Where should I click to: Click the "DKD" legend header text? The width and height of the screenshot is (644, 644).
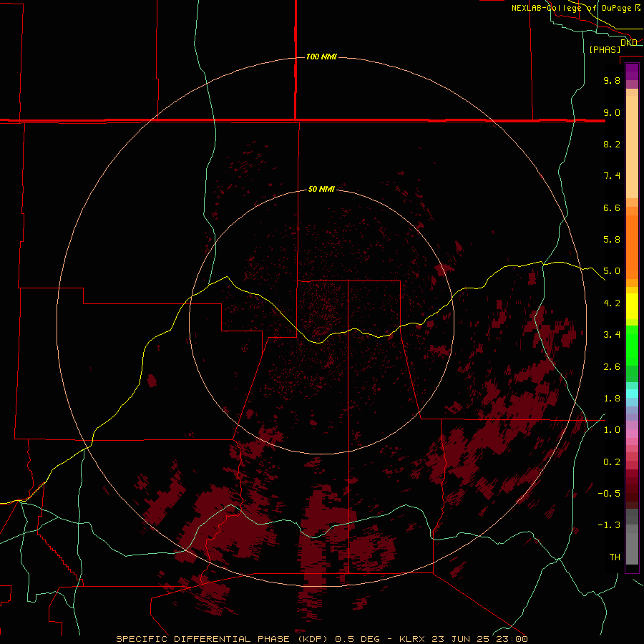[x=629, y=43]
